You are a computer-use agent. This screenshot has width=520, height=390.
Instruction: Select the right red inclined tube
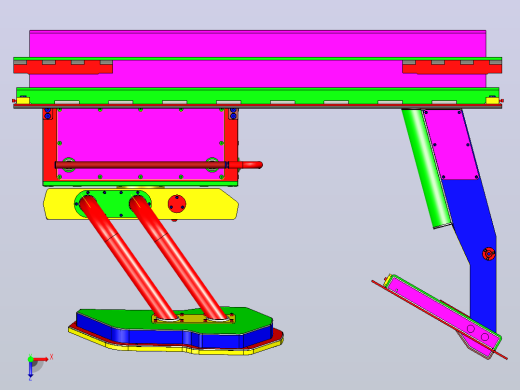(178, 258)
